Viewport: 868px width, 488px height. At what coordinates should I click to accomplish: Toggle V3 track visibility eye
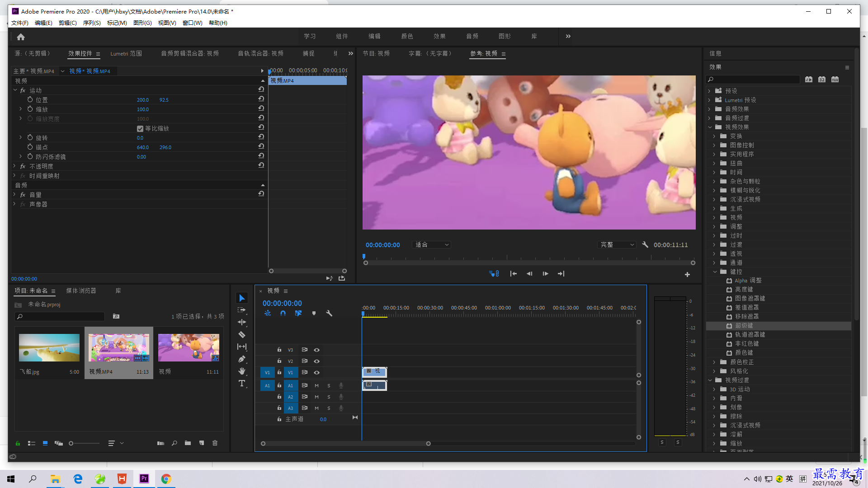tap(317, 350)
